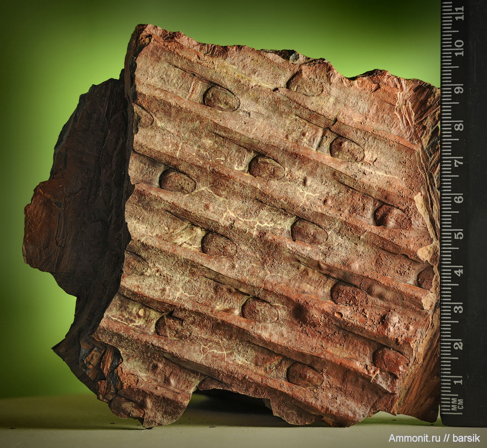Click the barsik author name watermark
The width and height of the screenshot is (487, 448).
[x=466, y=438]
